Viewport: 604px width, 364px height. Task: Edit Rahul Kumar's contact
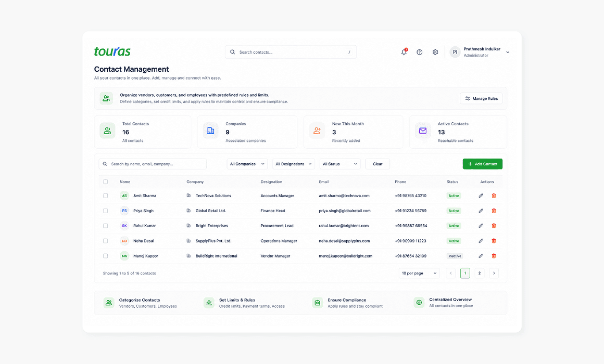[x=481, y=226]
